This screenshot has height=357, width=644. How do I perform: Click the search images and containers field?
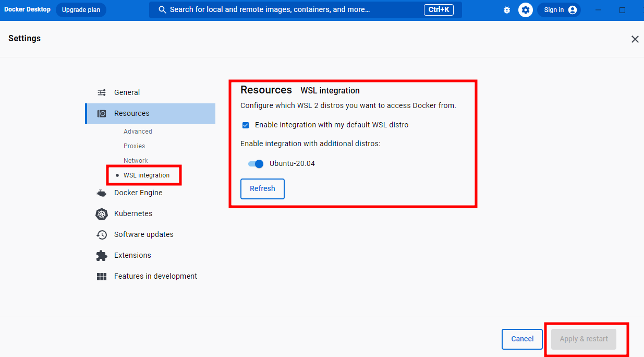click(x=306, y=10)
